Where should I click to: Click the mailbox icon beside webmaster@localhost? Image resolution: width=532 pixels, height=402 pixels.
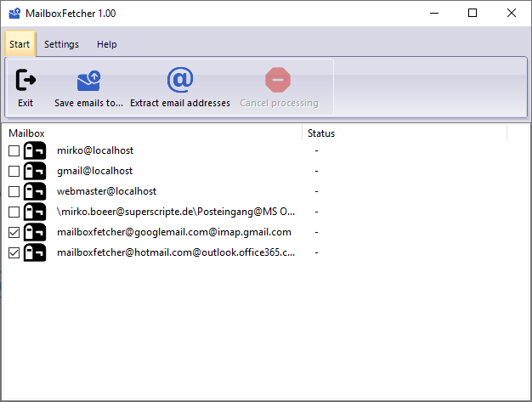point(35,191)
